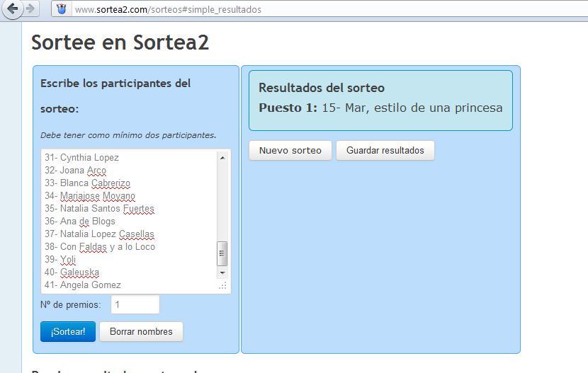Screen dimensions: 588x373
Task: Click the browser forward arrow
Action: click(31, 9)
